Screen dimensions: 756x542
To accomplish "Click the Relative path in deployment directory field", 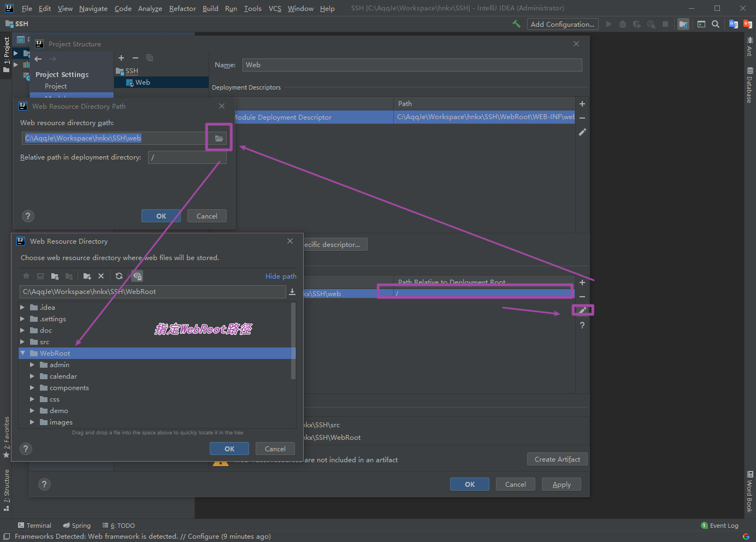I will click(x=187, y=157).
